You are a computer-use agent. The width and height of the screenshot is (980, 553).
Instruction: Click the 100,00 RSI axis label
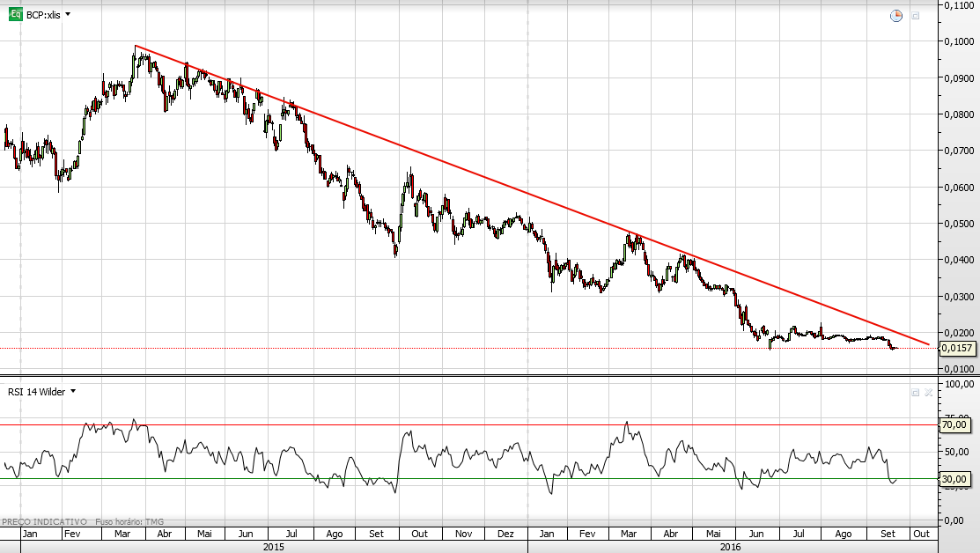click(x=960, y=384)
